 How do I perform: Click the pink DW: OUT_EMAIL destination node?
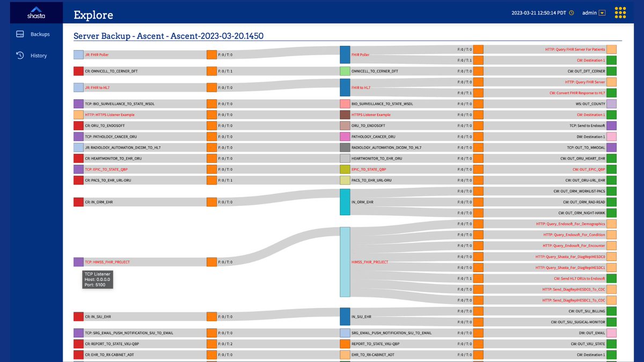click(x=612, y=333)
